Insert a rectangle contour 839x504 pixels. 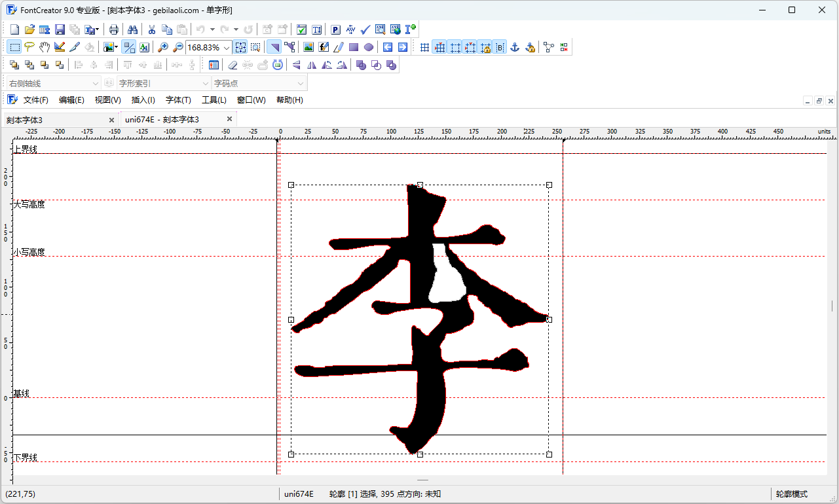354,47
